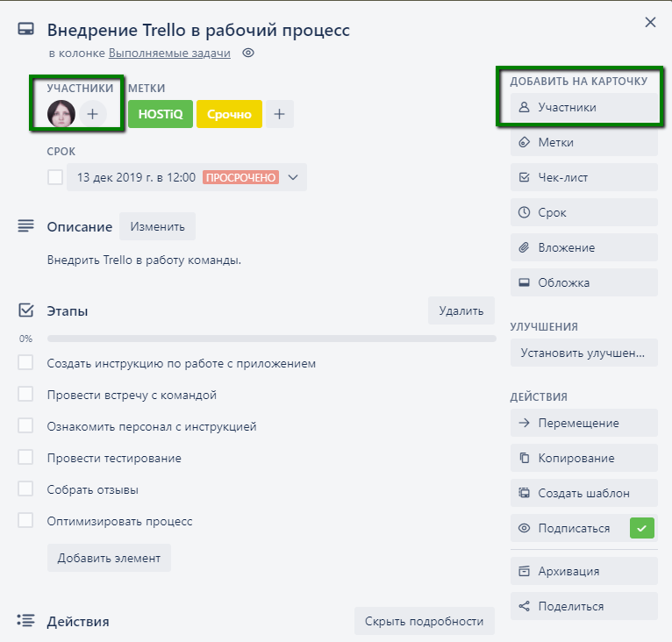Click the arrow icon on Перемещение
The image size is (672, 642).
pos(524,423)
